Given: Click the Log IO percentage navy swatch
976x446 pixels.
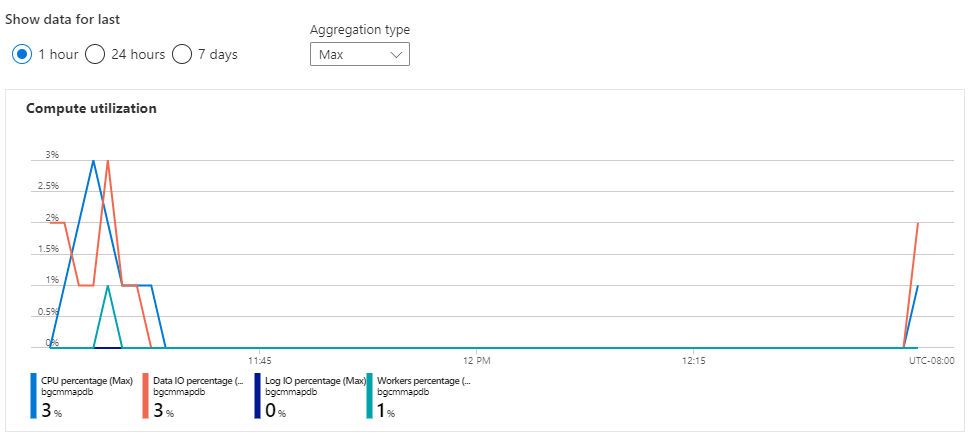Looking at the screenshot, I should (257, 396).
